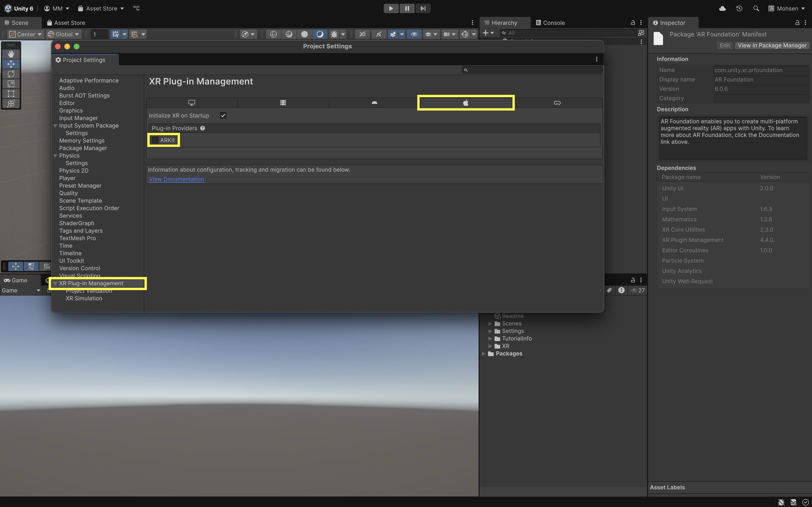The height and width of the screenshot is (507, 812).
Task: Open the Undo History icon
Action: 739,8
